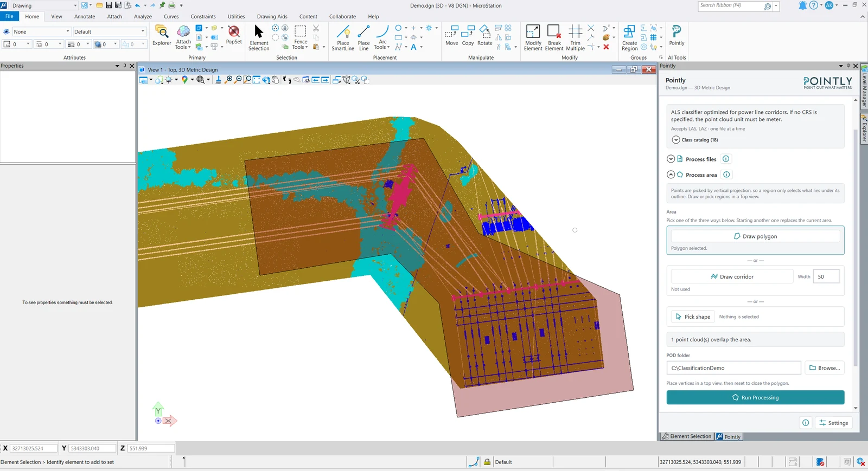Click the Draw polygon button

tap(755, 236)
